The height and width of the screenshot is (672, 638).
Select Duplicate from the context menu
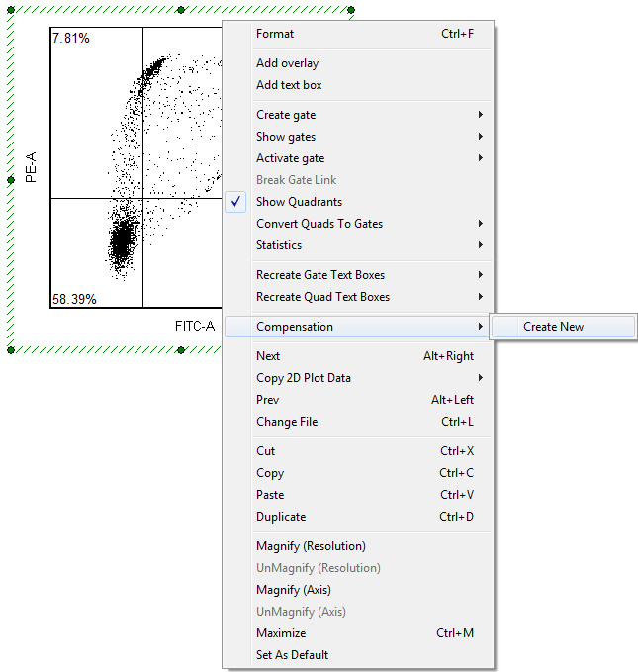click(x=281, y=517)
